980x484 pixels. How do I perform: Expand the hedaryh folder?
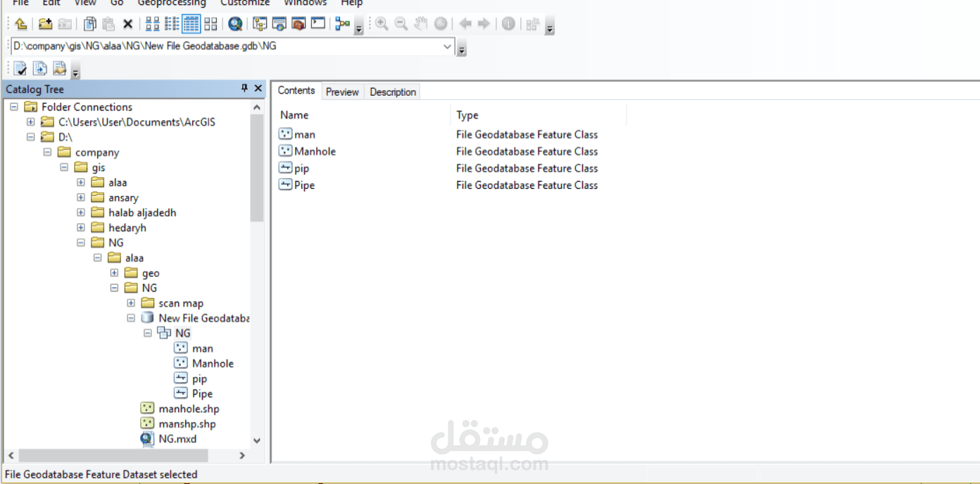(81, 228)
